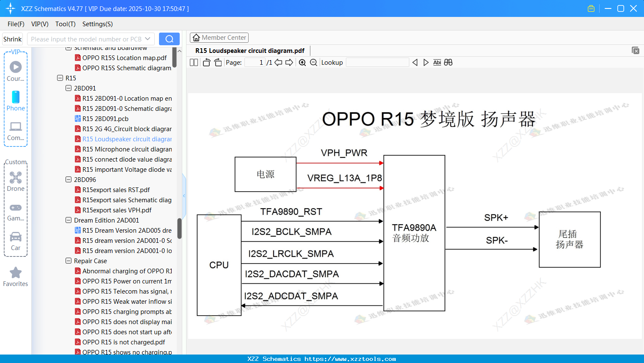
Task: Open Abnormal charging of OPPO R15 case
Action: 123,271
